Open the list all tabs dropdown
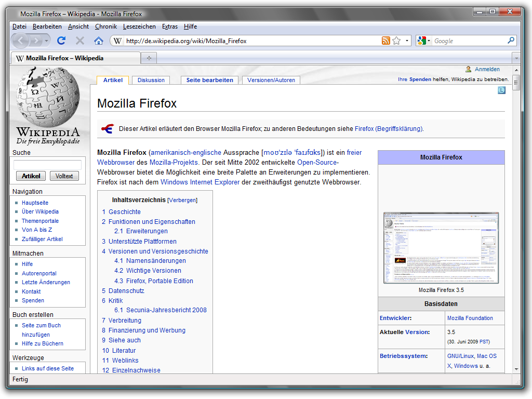The image size is (532, 399). (x=516, y=58)
